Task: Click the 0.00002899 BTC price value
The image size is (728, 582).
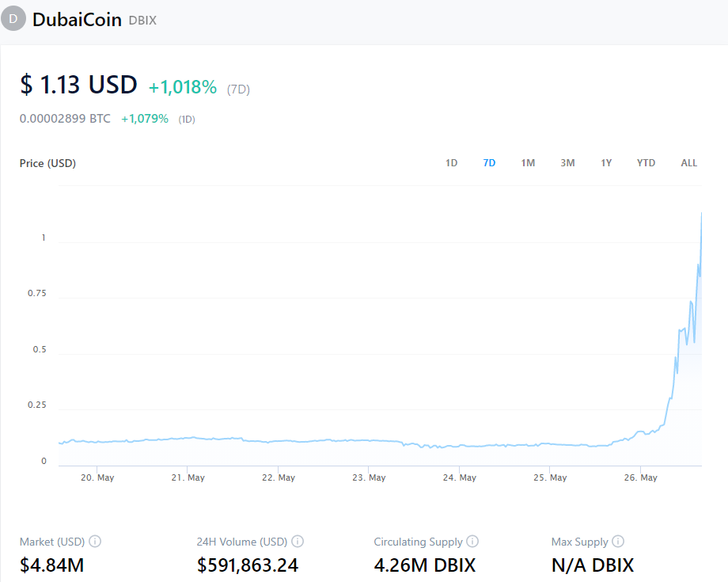Action: [x=65, y=119]
